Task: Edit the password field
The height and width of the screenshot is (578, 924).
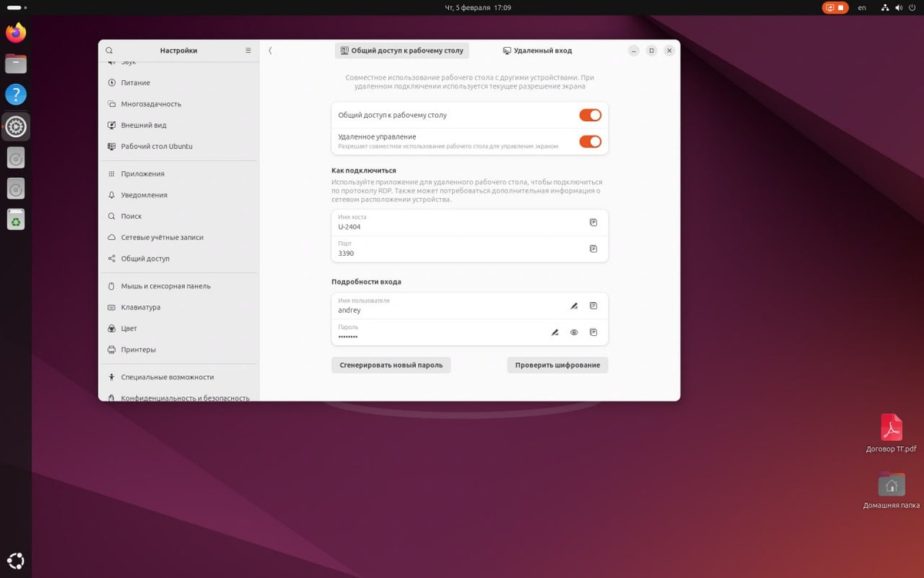Action: coord(554,332)
